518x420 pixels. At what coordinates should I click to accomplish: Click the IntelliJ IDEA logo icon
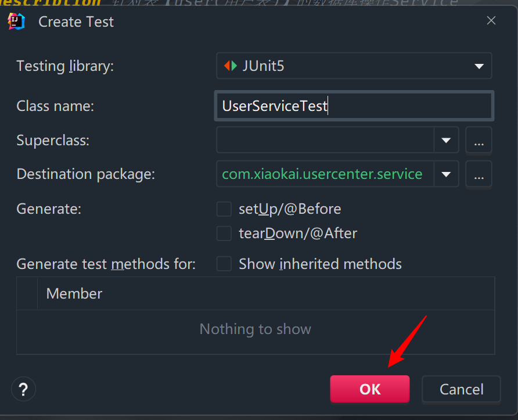tap(16, 21)
